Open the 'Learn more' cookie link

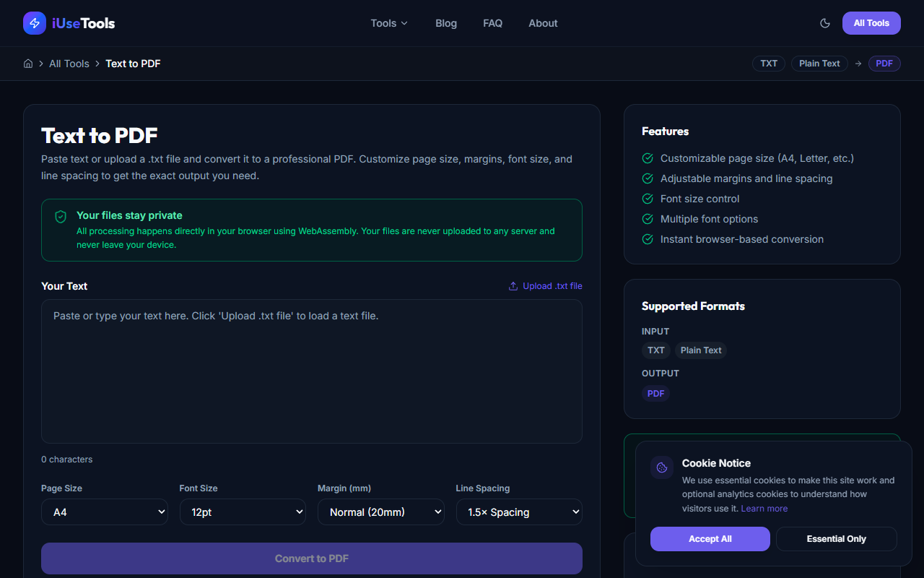click(764, 508)
